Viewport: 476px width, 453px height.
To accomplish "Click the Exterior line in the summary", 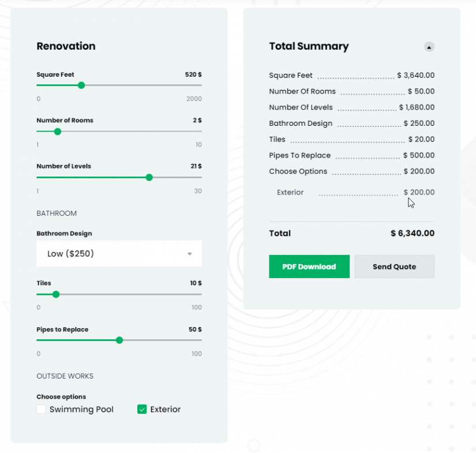I will coord(352,192).
